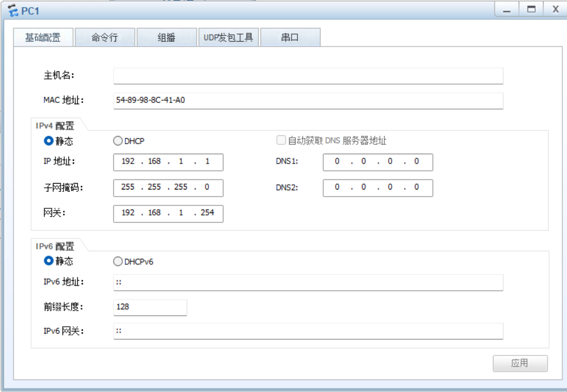Select the DHCPv6 radio button
Image resolution: width=567 pixels, height=392 pixels.
click(x=118, y=261)
